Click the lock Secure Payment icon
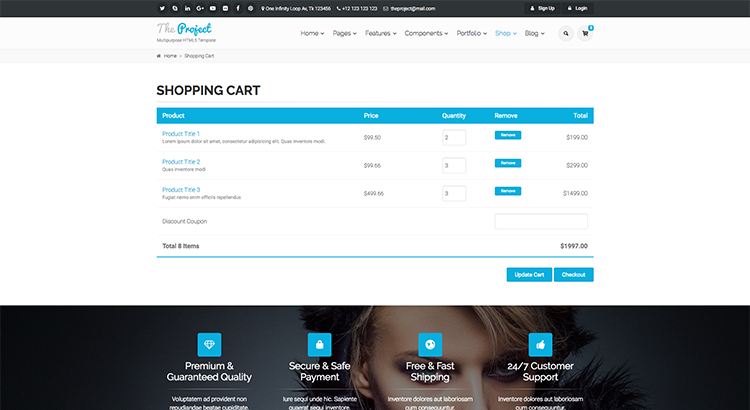The height and width of the screenshot is (410, 750). coord(320,344)
